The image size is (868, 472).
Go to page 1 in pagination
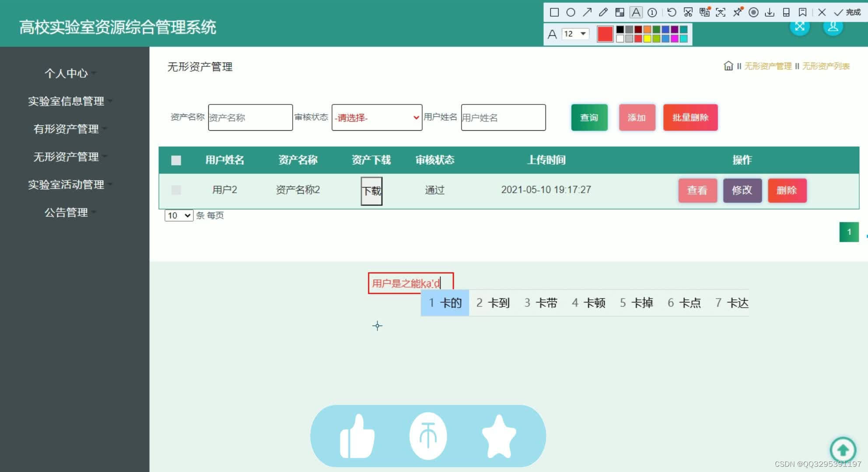[x=849, y=232]
